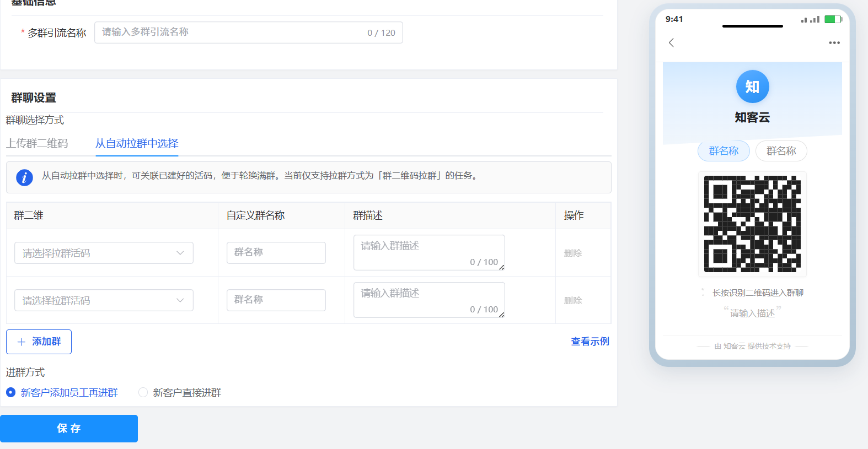
Task: Click the 添加群 button
Action: point(39,342)
